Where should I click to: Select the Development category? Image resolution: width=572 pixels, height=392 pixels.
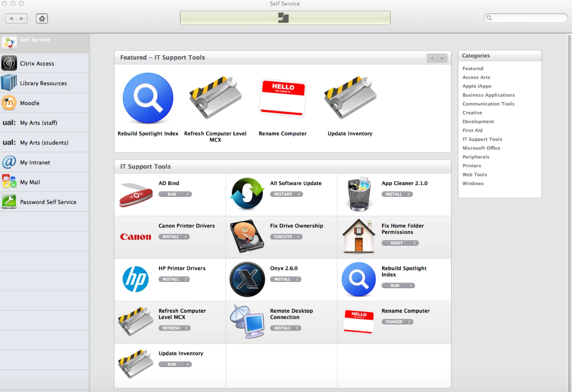coord(478,121)
